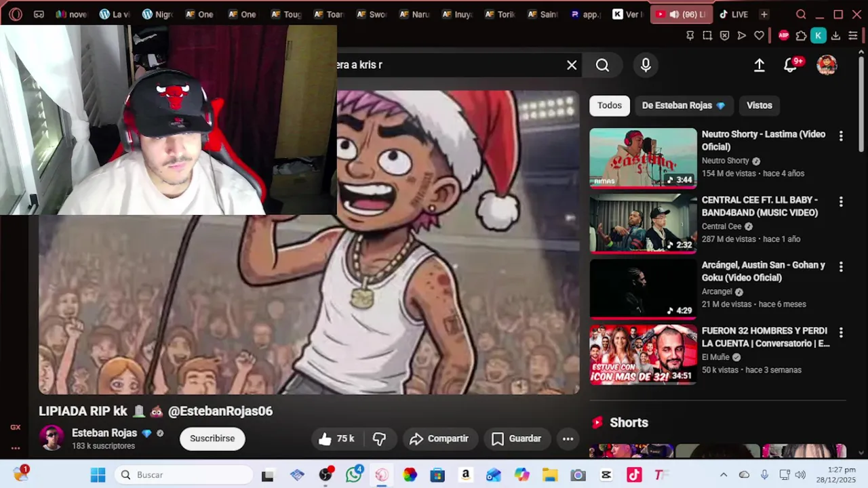868x488 pixels.
Task: Click the Suscribirse button
Action: 212,439
